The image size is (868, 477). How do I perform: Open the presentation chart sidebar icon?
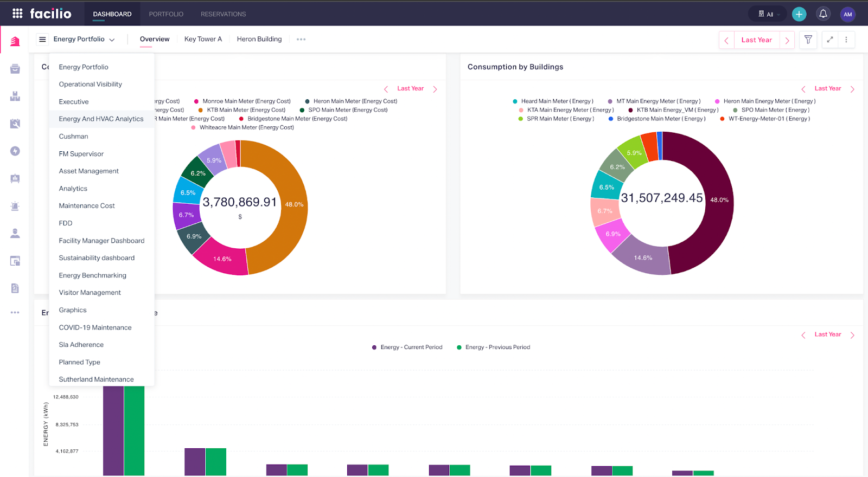click(x=15, y=178)
